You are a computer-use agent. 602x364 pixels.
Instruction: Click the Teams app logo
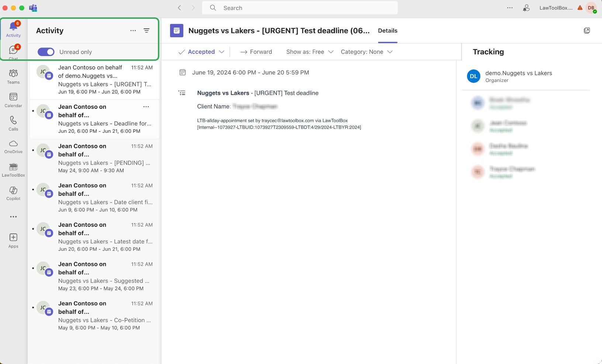click(x=33, y=8)
